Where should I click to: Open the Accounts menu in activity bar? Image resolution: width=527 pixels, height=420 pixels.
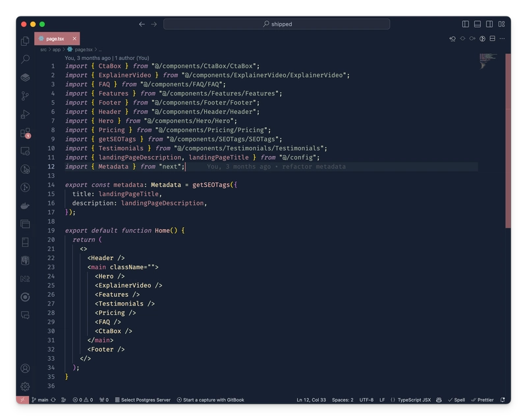point(25,368)
